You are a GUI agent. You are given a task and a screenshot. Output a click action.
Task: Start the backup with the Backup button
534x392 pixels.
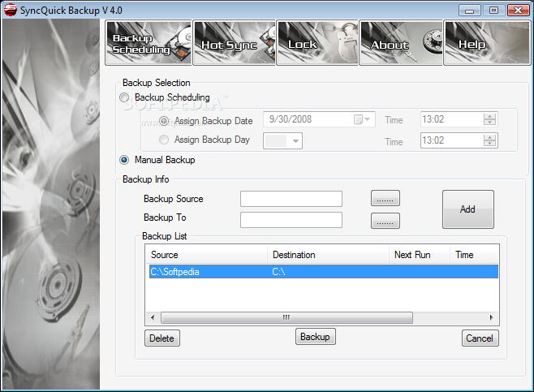(316, 337)
